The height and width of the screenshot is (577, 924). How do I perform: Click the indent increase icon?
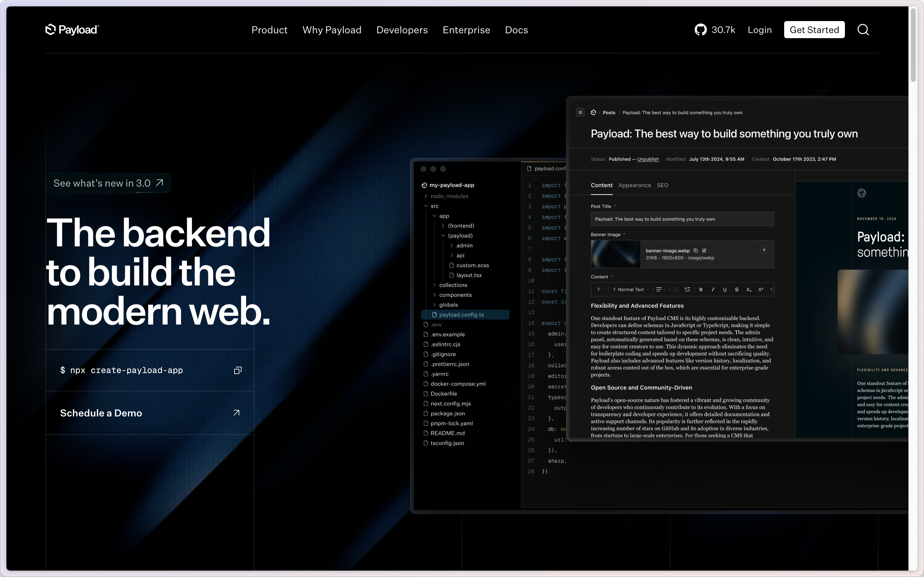[x=687, y=289]
